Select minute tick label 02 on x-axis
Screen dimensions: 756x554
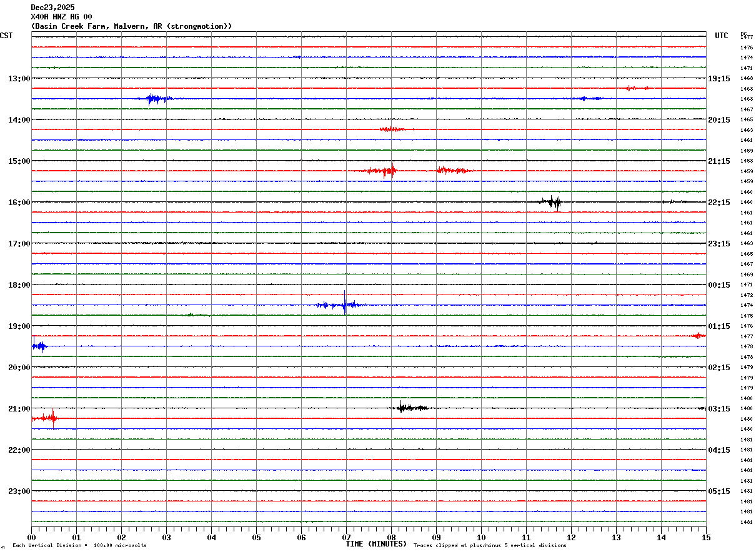coord(121,537)
